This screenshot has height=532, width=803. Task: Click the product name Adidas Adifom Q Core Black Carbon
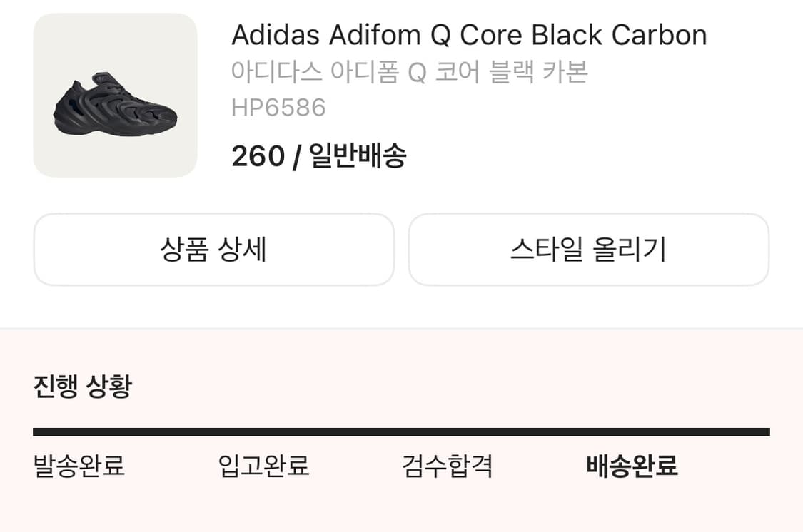point(469,34)
